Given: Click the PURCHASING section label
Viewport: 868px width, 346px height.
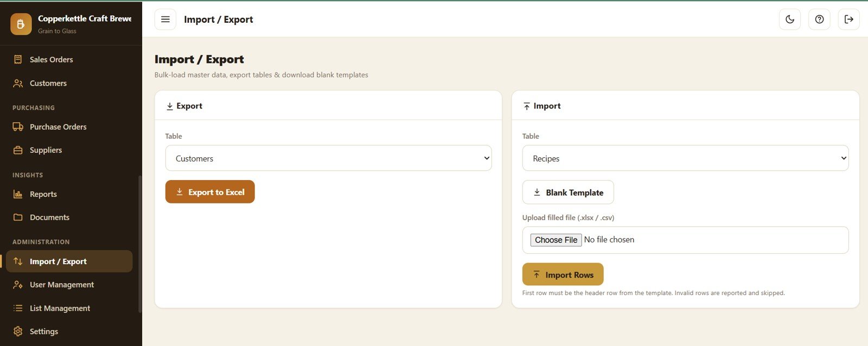Looking at the screenshot, I should pos(34,108).
